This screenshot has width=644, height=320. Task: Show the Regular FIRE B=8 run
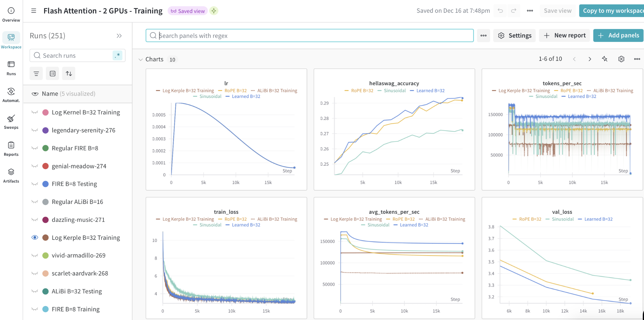tap(35, 148)
